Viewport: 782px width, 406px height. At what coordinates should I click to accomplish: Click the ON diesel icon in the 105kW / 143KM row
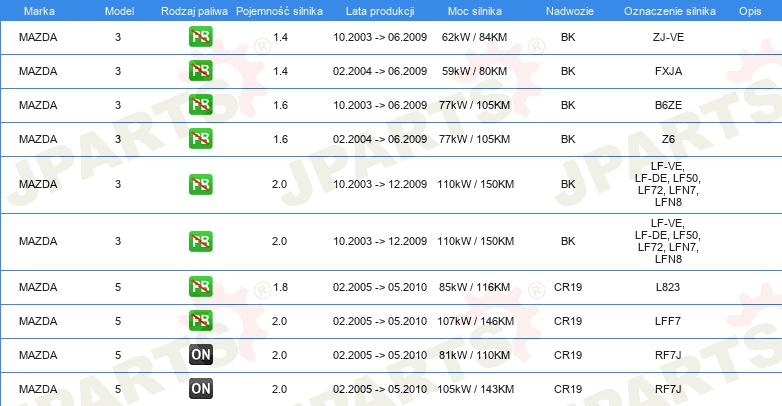(200, 389)
